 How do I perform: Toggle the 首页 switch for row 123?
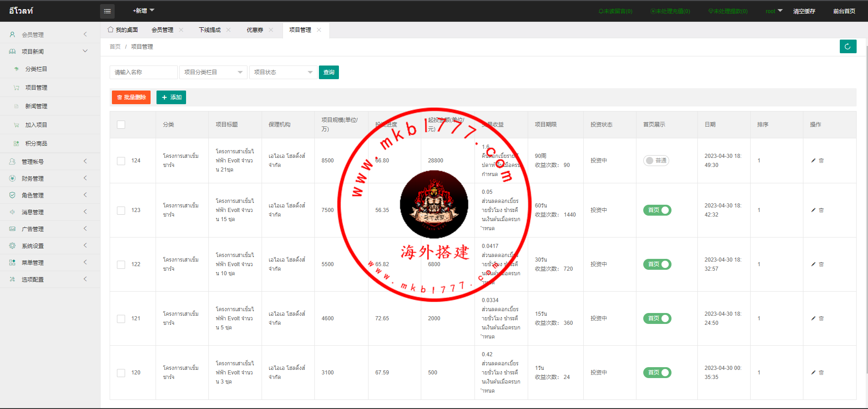657,210
